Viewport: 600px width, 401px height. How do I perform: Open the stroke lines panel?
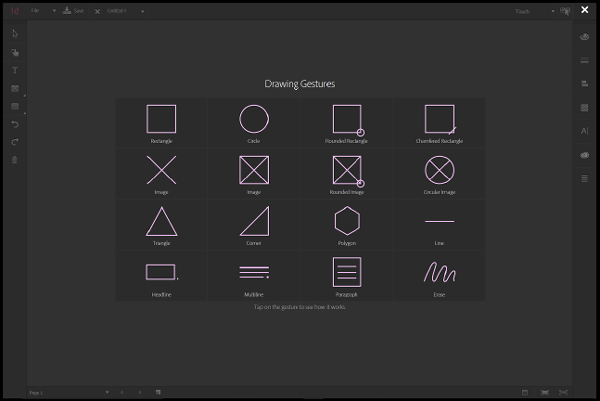click(x=584, y=60)
